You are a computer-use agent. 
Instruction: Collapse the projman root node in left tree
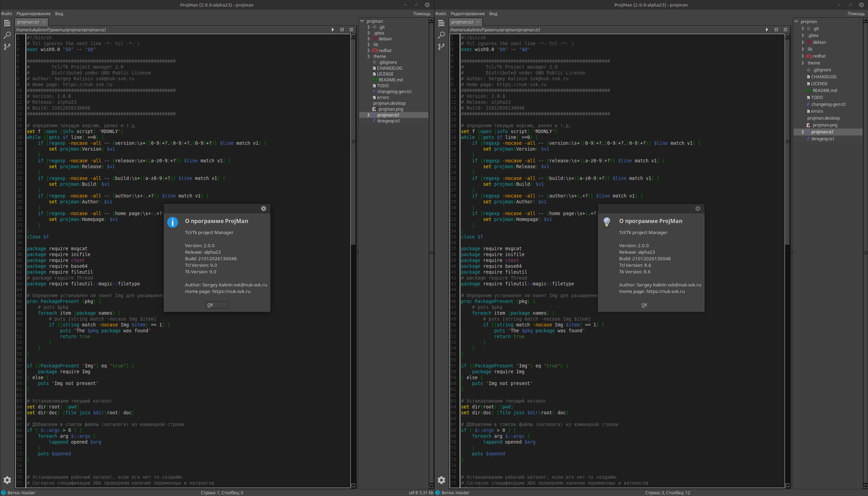coord(362,21)
